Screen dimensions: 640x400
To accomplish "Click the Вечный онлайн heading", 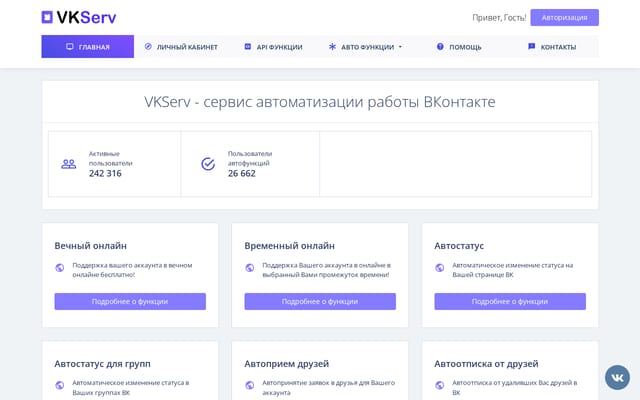I will tap(91, 246).
